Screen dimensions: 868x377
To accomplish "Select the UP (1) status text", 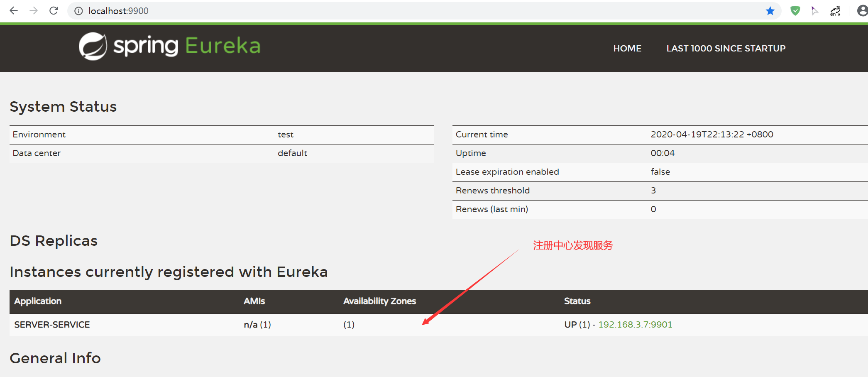I will click(x=577, y=325).
